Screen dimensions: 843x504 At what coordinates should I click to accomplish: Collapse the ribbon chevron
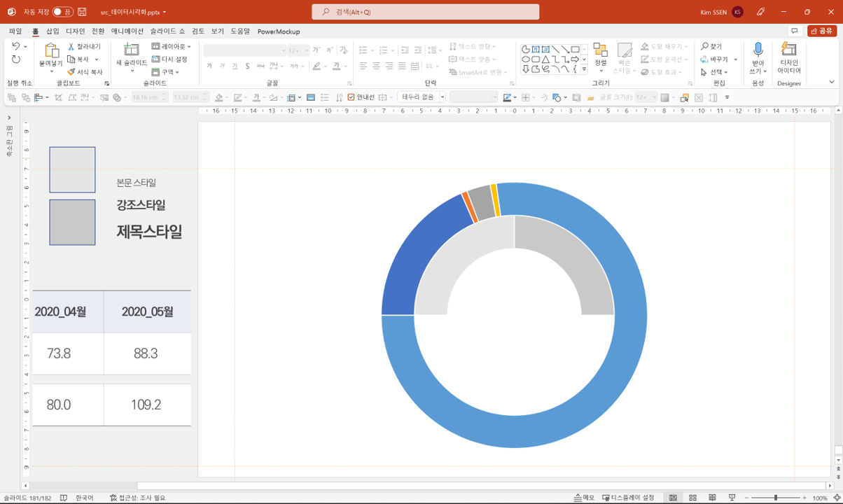point(832,83)
